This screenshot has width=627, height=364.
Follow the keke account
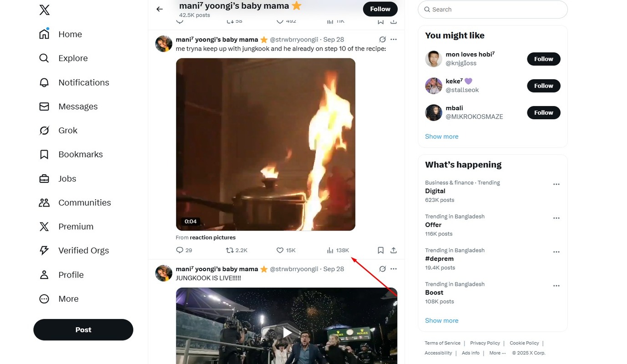[x=543, y=86]
